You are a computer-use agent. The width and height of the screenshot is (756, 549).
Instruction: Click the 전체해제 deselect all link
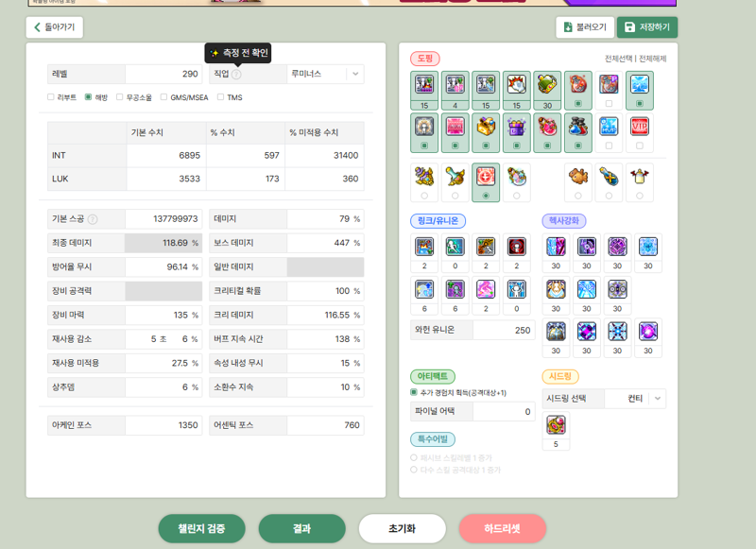pyautogui.click(x=652, y=59)
